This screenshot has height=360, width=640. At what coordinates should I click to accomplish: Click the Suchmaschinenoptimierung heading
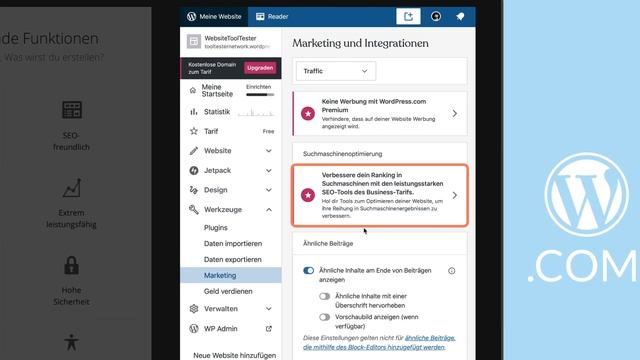pos(342,153)
